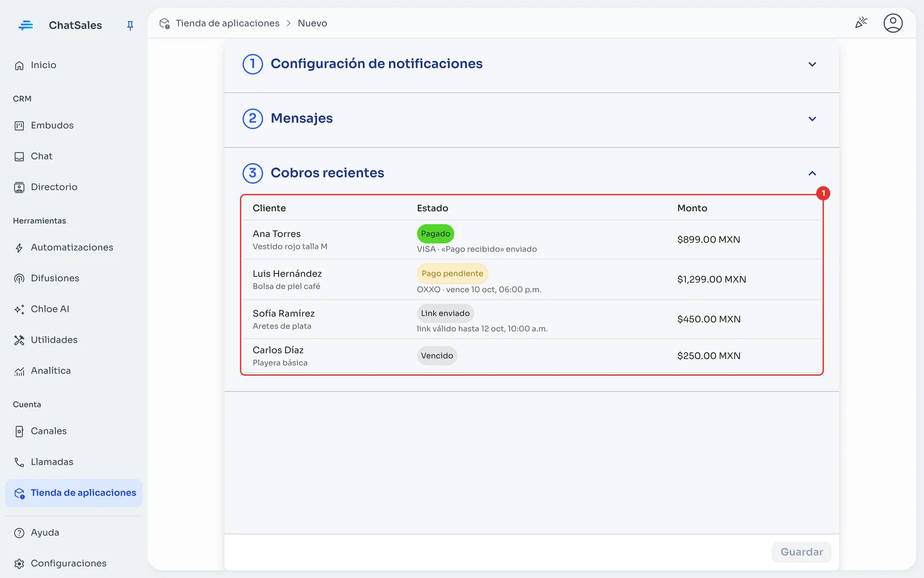Click the Automatizaciones lightning icon

19,247
